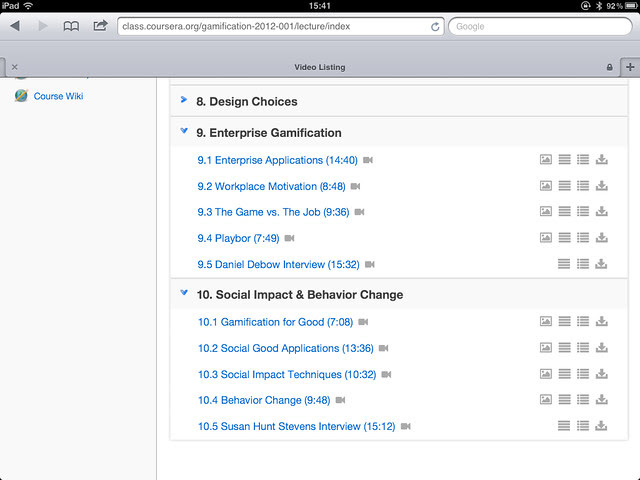
Task: Click the Course Wiki globe icon
Action: click(21, 96)
